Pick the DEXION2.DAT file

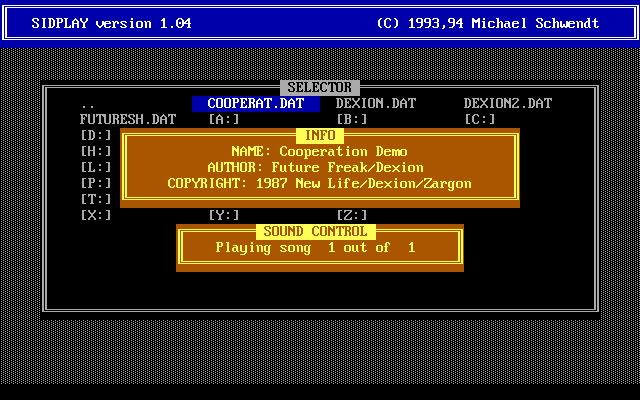pyautogui.click(x=508, y=104)
